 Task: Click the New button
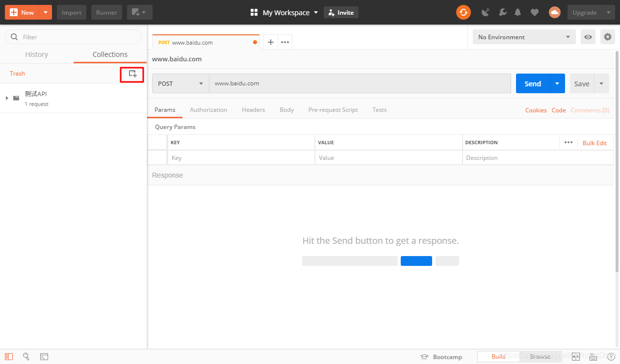[x=22, y=12]
